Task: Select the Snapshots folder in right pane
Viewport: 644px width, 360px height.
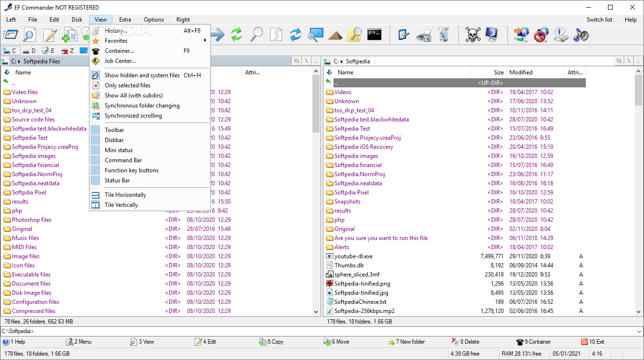Action: click(347, 202)
